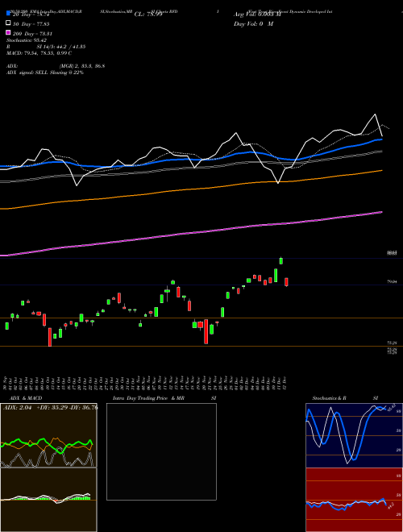This screenshot has height=532, width=403.
Task: Click the 'CL: 78.99' closing price label
Action: (148, 15)
